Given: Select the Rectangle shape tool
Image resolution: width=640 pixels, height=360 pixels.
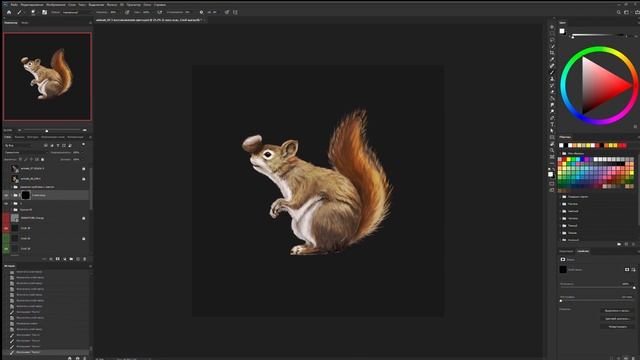Looking at the screenshot, I should pyautogui.click(x=552, y=138).
